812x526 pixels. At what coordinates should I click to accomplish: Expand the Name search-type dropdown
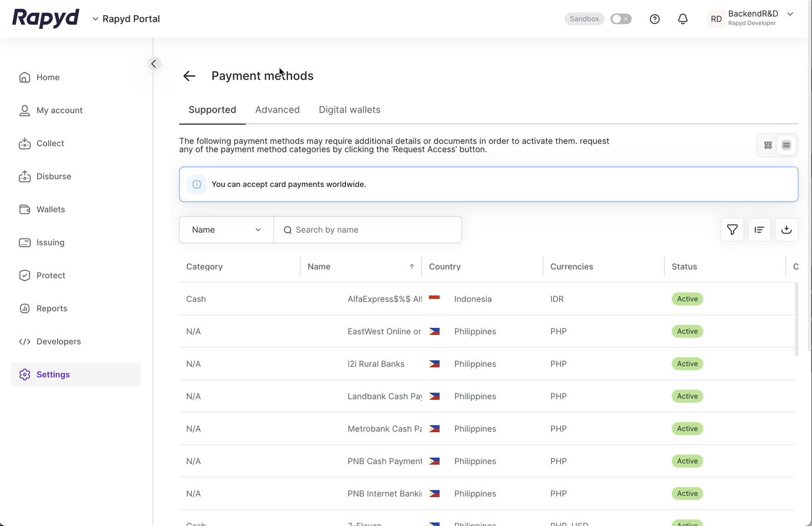pyautogui.click(x=226, y=230)
